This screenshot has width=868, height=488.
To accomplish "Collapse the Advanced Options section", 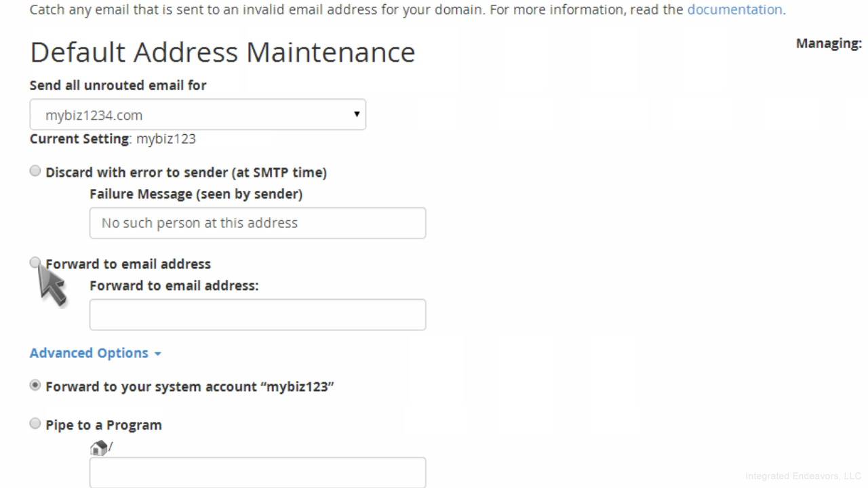I will coord(96,353).
